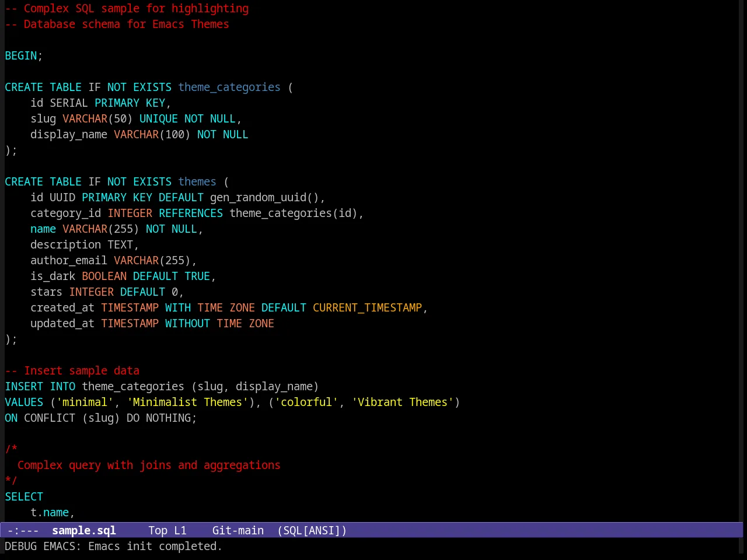This screenshot has height=560, width=747.
Task: Click the -:--- buffer status indicator
Action: [23, 530]
